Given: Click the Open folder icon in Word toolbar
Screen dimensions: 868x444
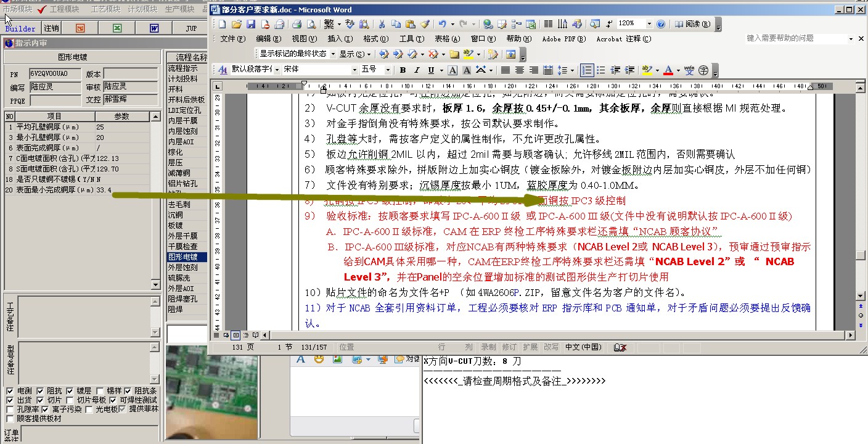Looking at the screenshot, I should coord(236,24).
